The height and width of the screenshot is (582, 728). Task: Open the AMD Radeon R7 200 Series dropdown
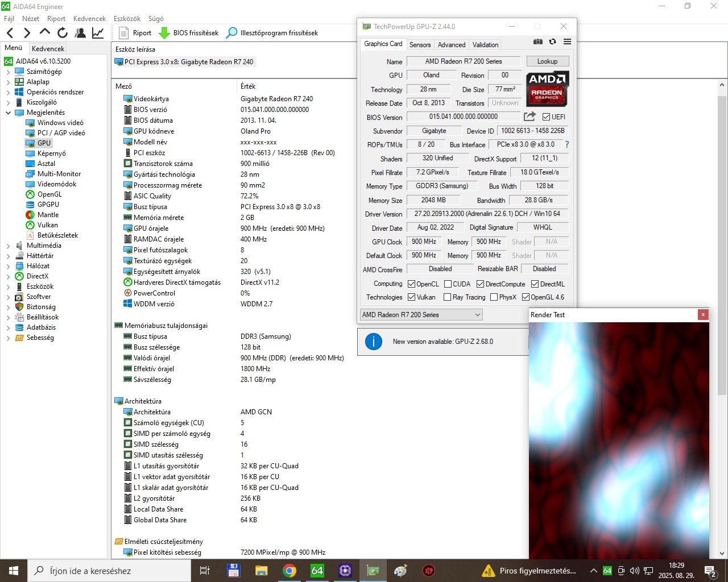coord(421,314)
